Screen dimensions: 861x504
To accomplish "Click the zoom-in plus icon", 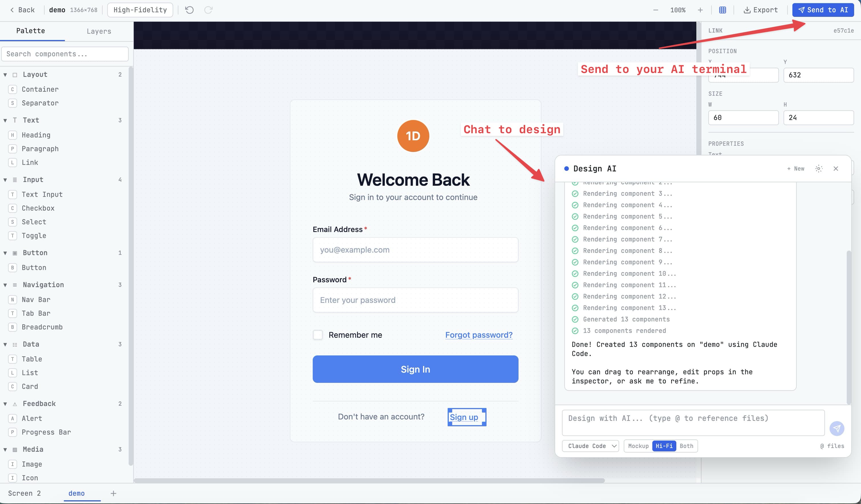I will tap(701, 10).
